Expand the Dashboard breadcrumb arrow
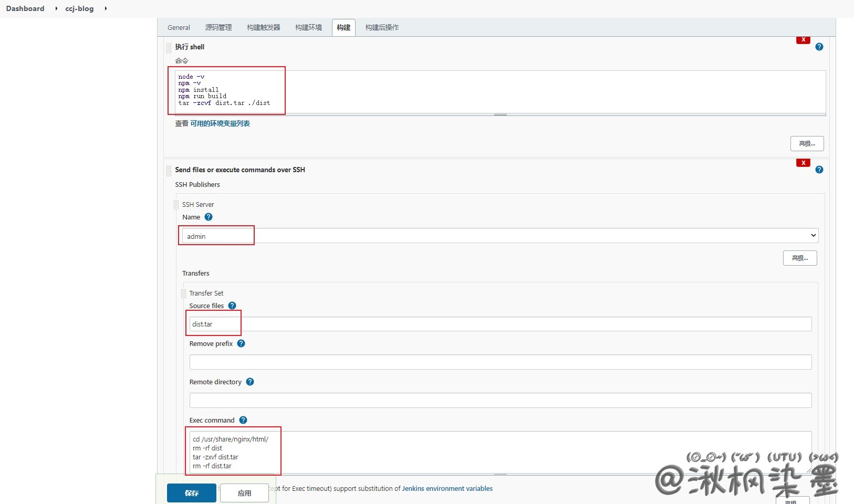 [56, 8]
